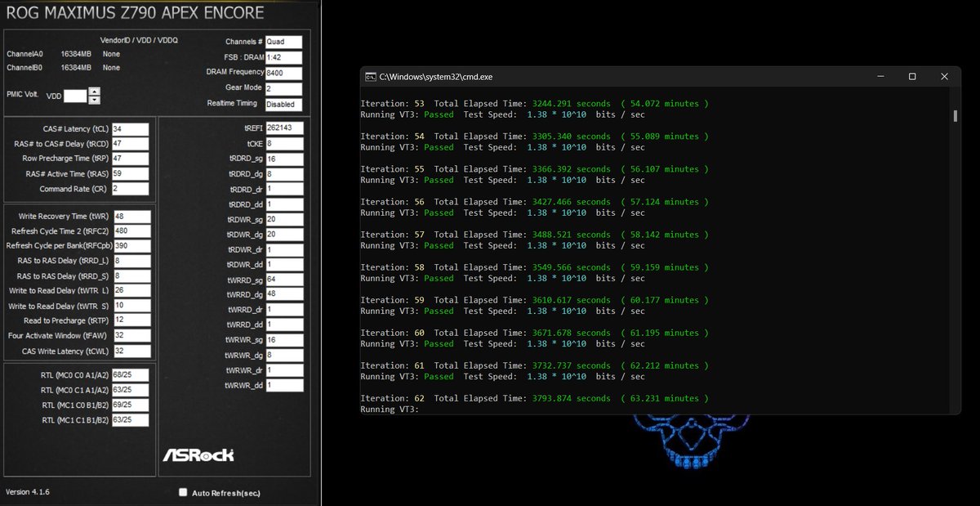The width and height of the screenshot is (980, 506).
Task: Click the 63.231 minutes elapsed value
Action: coord(665,398)
